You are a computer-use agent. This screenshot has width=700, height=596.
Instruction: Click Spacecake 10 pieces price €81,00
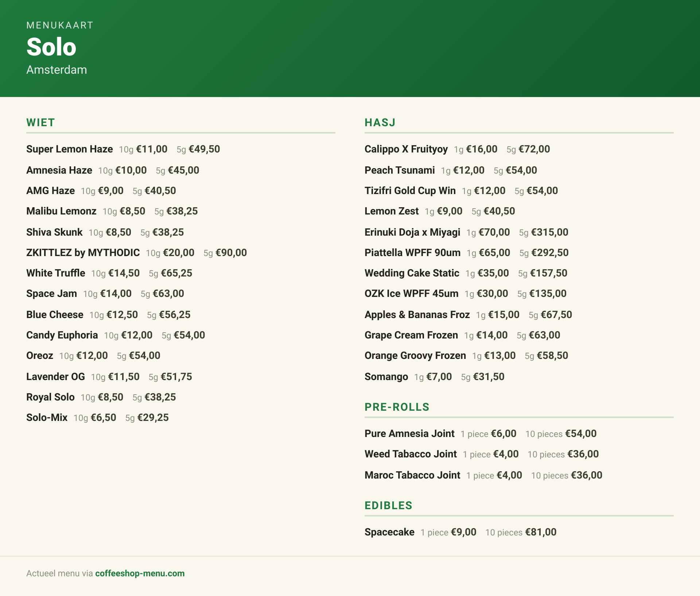click(541, 532)
